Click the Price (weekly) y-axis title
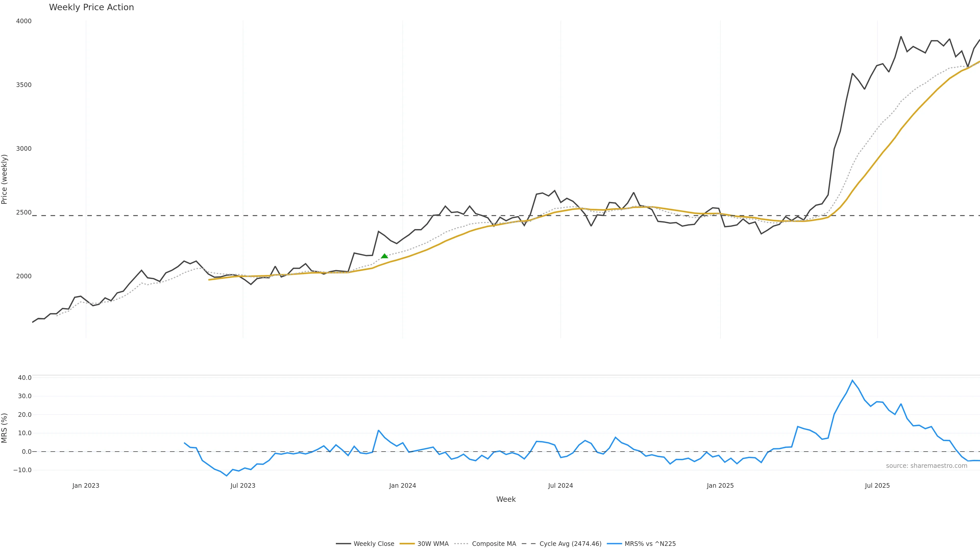The height and width of the screenshot is (551, 980). tap(5, 179)
